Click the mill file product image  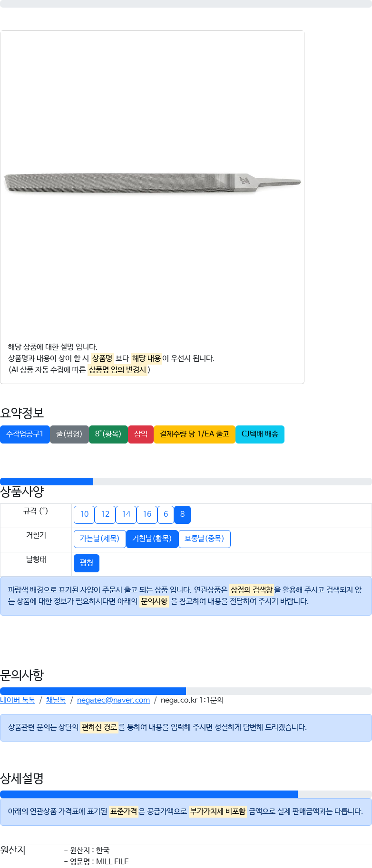(152, 183)
